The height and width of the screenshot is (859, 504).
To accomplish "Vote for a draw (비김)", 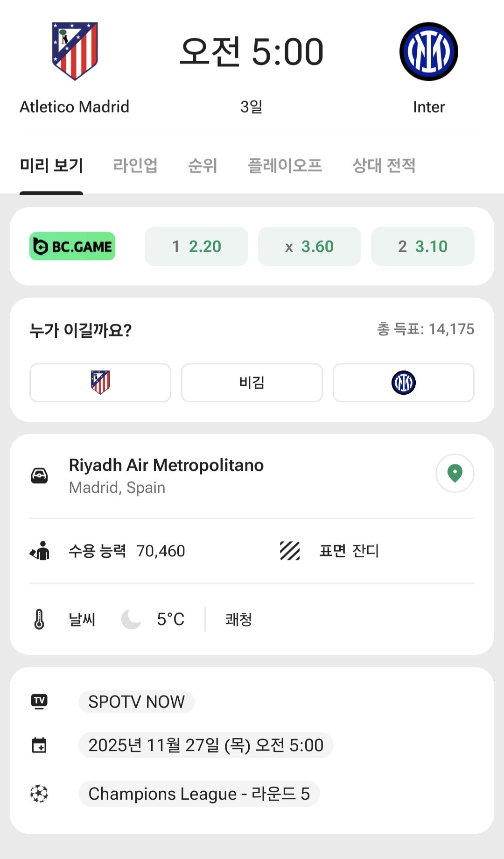I will (x=252, y=383).
